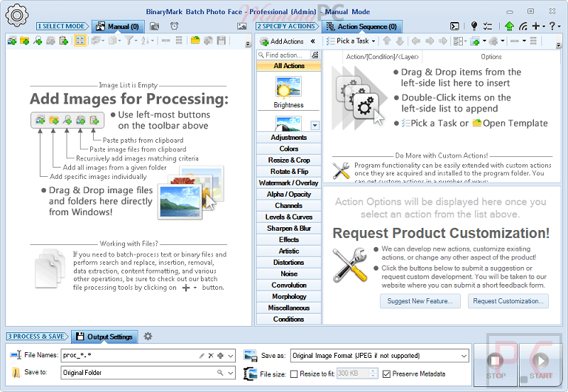This screenshot has height=392, width=568.
Task: Expand the action list dropdown arrow
Action: (315, 126)
